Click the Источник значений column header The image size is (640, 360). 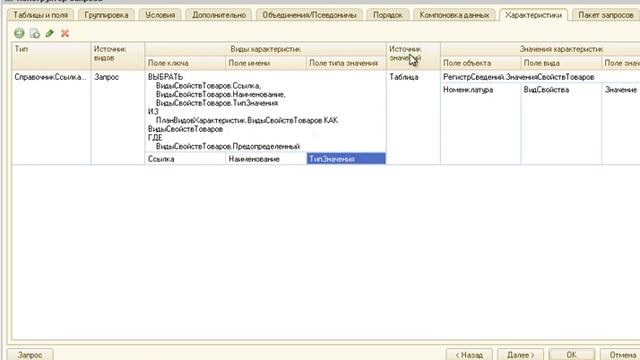click(x=413, y=56)
